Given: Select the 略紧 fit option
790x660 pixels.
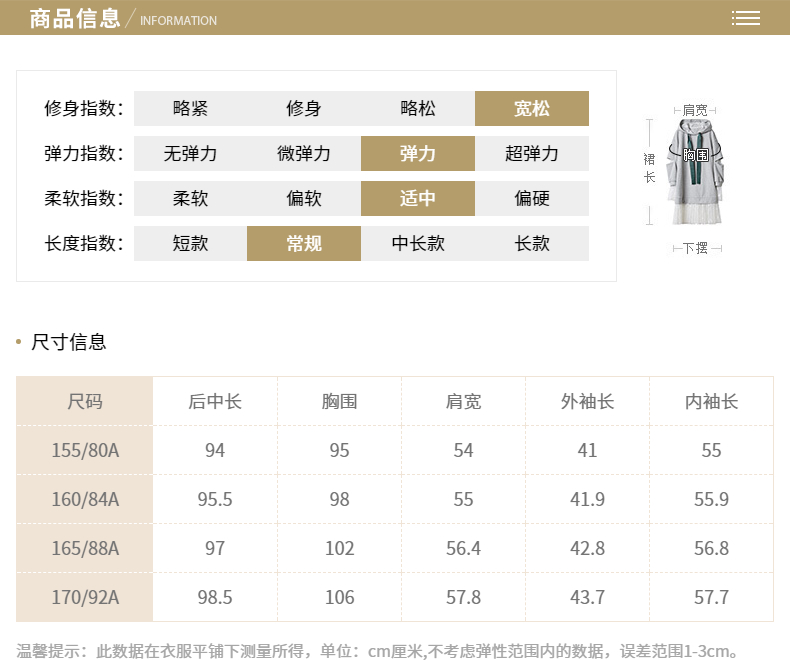Looking at the screenshot, I should 190,109.
